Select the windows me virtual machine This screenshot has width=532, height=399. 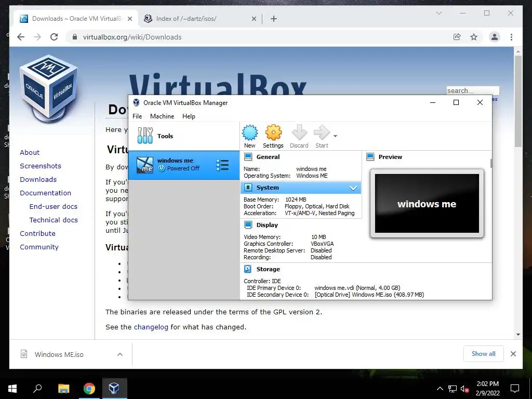point(183,165)
